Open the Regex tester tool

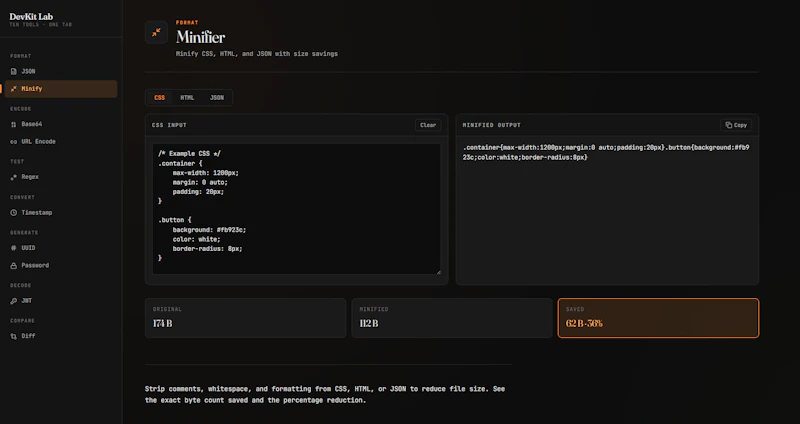click(61, 177)
